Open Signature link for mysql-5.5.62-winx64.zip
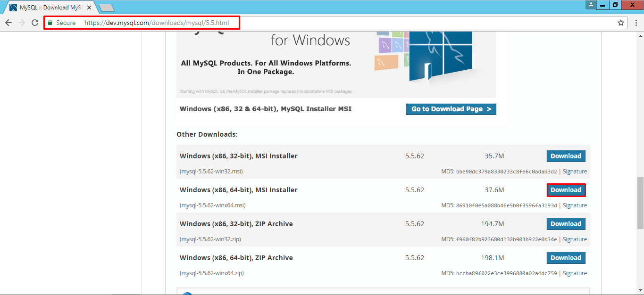This screenshot has height=295, width=644. [x=575, y=273]
